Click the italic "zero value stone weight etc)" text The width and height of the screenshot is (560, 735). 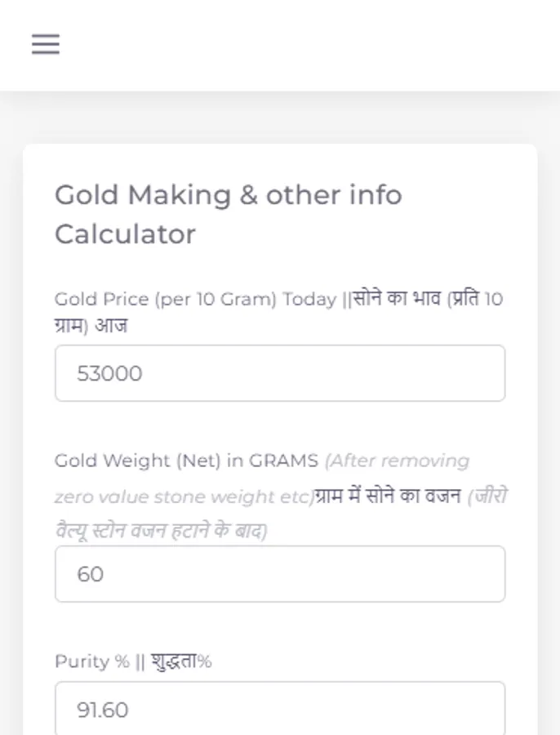point(184,497)
